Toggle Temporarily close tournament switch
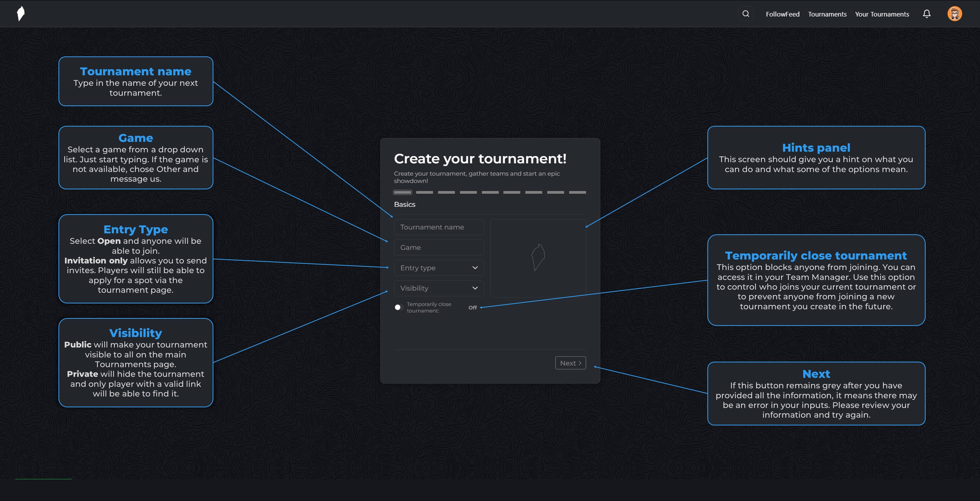980x501 pixels. click(398, 307)
